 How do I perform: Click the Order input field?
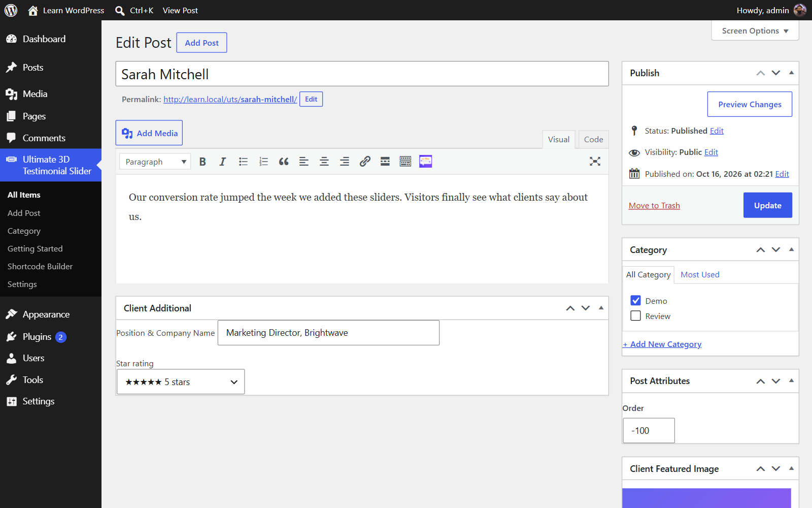point(649,430)
